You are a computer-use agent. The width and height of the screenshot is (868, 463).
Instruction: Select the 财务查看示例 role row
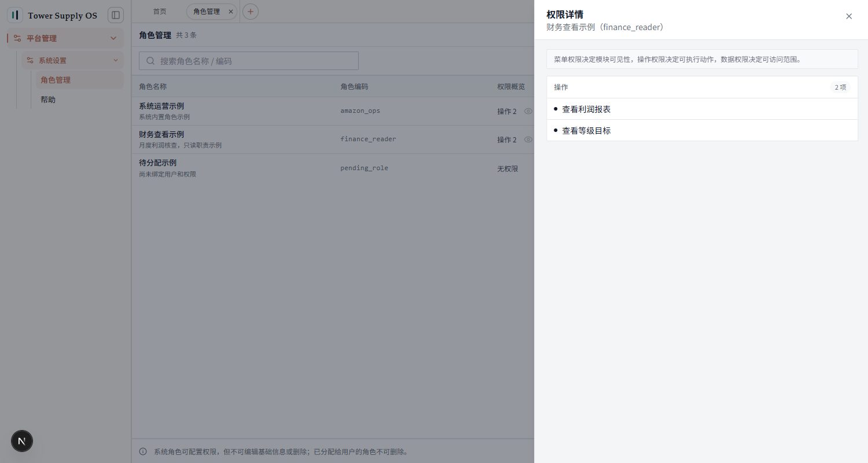333,139
